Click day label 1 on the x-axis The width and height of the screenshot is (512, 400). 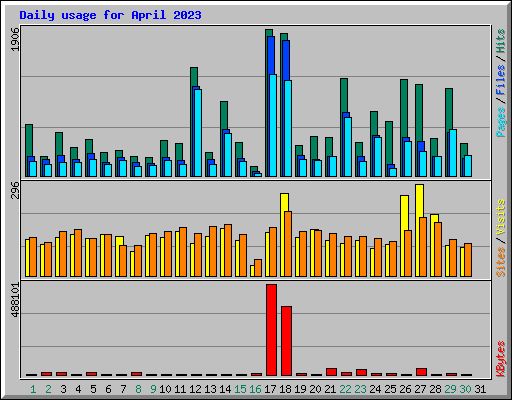pos(33,389)
